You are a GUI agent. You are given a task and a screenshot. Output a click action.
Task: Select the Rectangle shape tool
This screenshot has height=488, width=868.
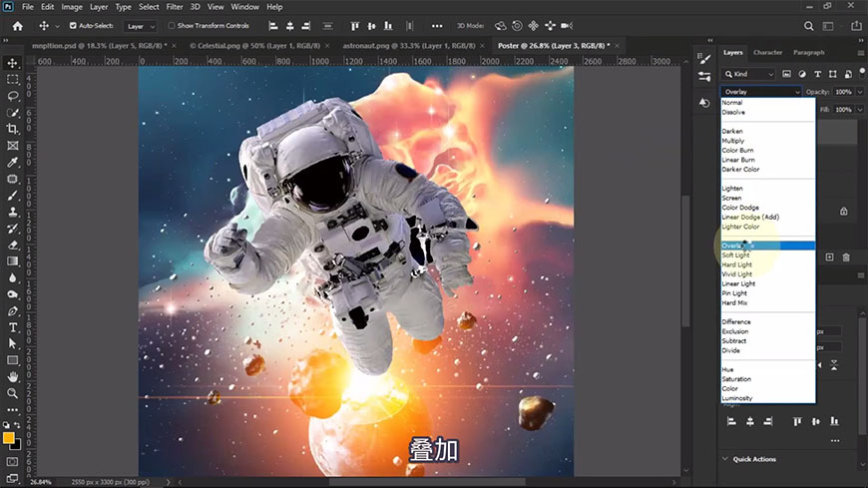[x=12, y=360]
